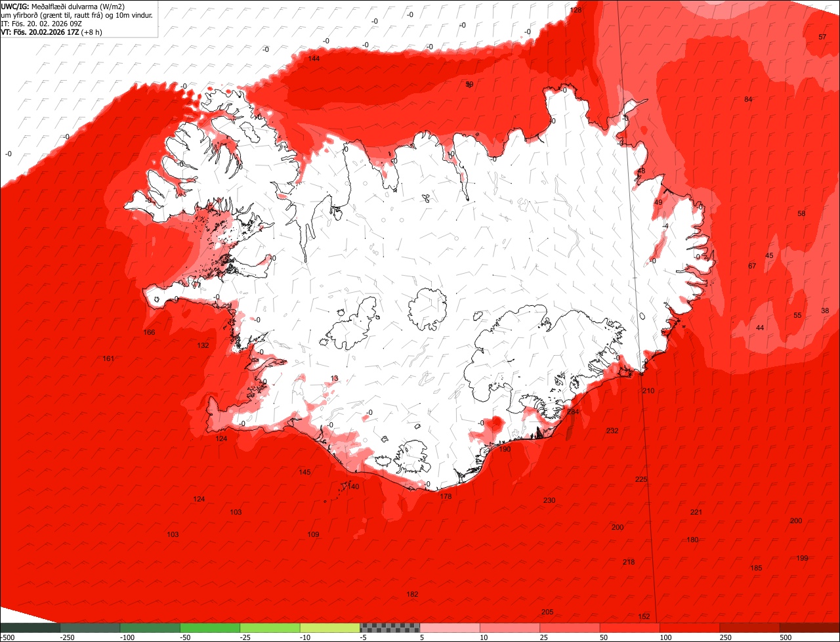This screenshot has width=840, height=642.
Task: Click the inland map value '13'
Action: pos(334,378)
